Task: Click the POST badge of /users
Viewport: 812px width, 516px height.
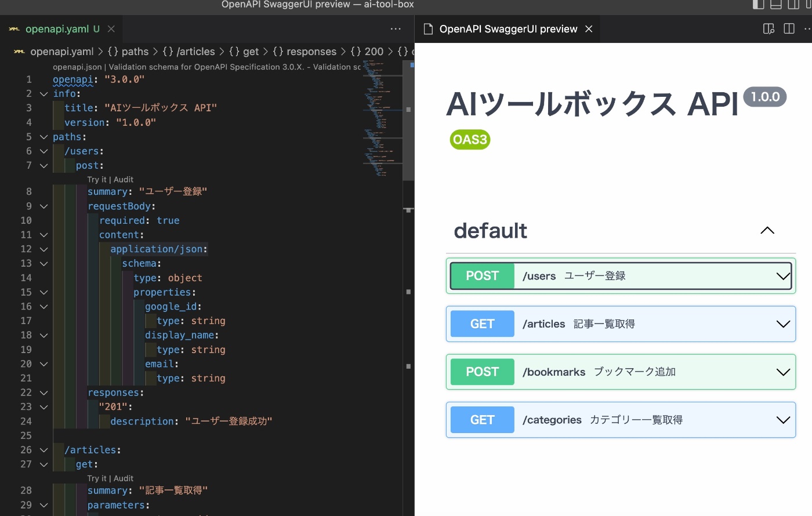Action: click(483, 276)
